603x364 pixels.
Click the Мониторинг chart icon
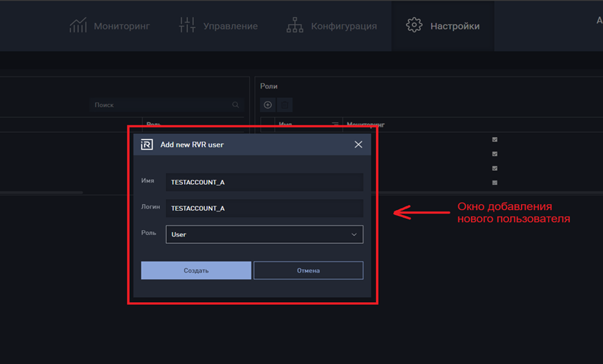(78, 25)
